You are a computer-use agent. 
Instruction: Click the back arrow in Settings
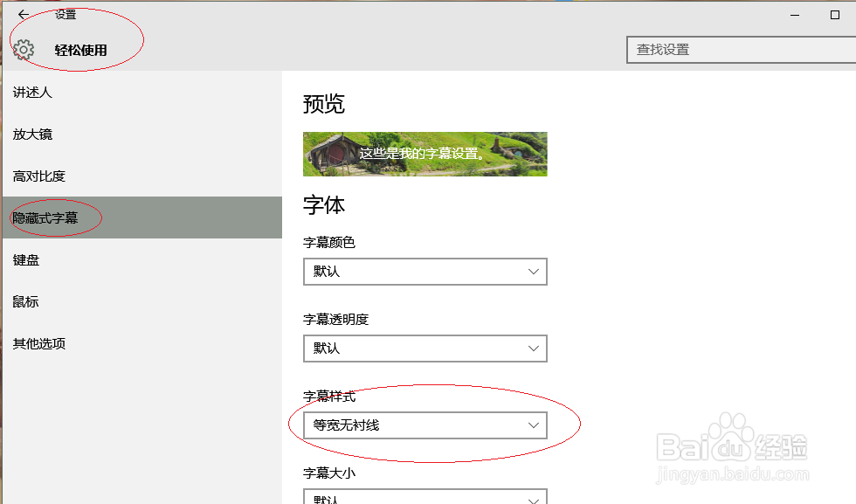coord(24,15)
